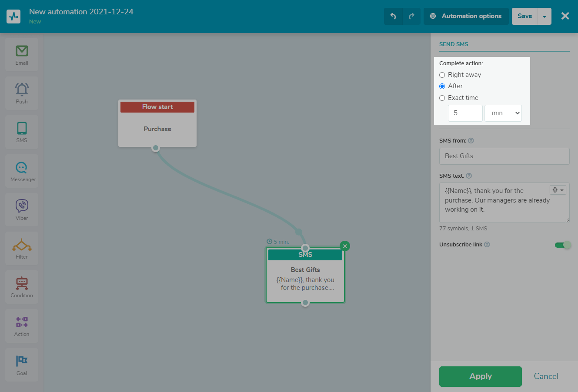Toggle the Unsubscribe link switch
The width and height of the screenshot is (578, 392).
(x=562, y=245)
